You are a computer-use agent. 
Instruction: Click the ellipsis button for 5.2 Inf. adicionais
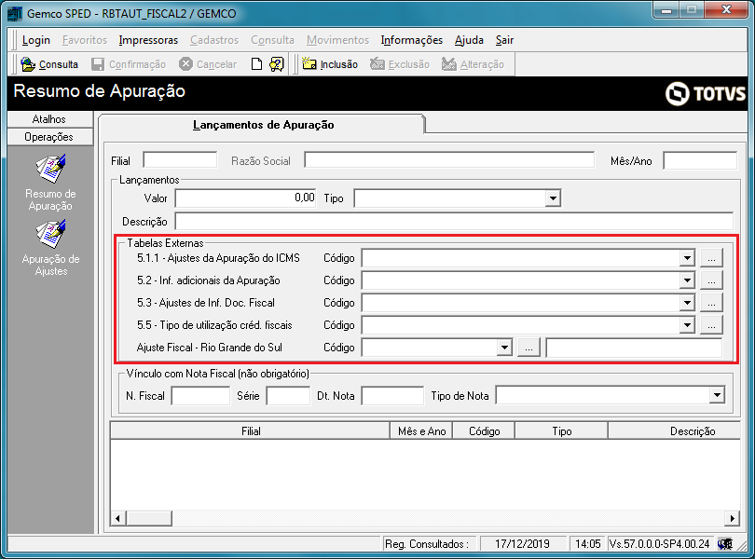coord(711,280)
